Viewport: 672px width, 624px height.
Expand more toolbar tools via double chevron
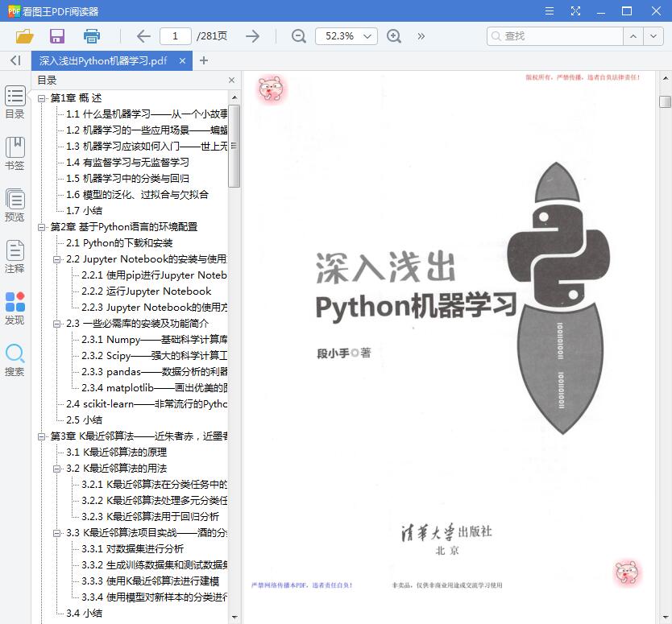coord(419,36)
